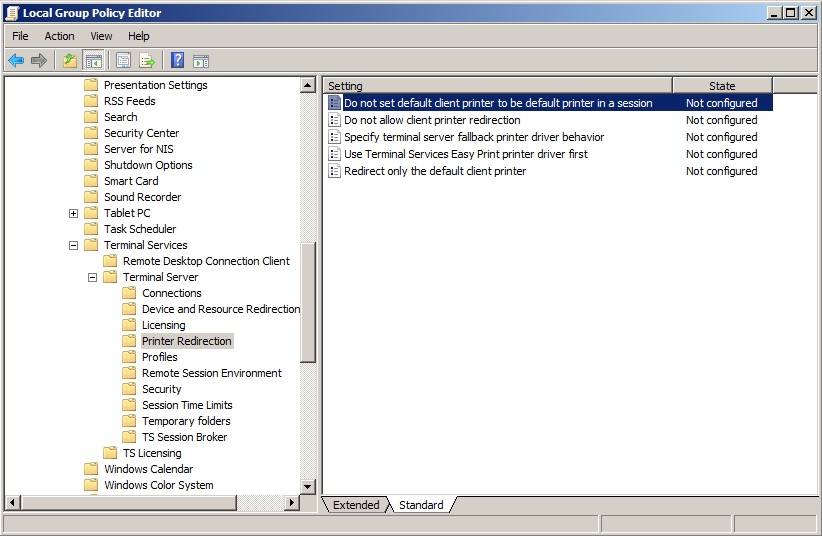Toggle Show/Hide Console Tree toolbar button
Image resolution: width=822 pixels, height=536 pixels.
[93, 60]
